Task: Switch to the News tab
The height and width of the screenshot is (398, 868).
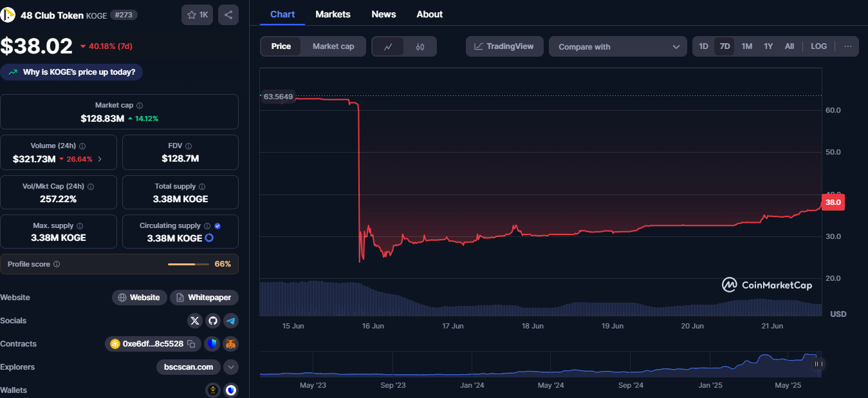Action: pos(383,14)
